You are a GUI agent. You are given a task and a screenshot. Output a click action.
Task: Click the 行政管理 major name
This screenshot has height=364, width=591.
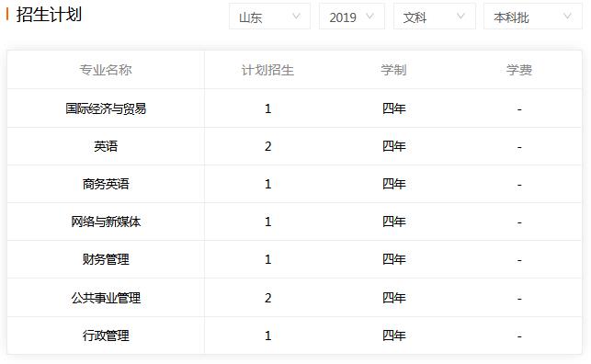coord(106,336)
